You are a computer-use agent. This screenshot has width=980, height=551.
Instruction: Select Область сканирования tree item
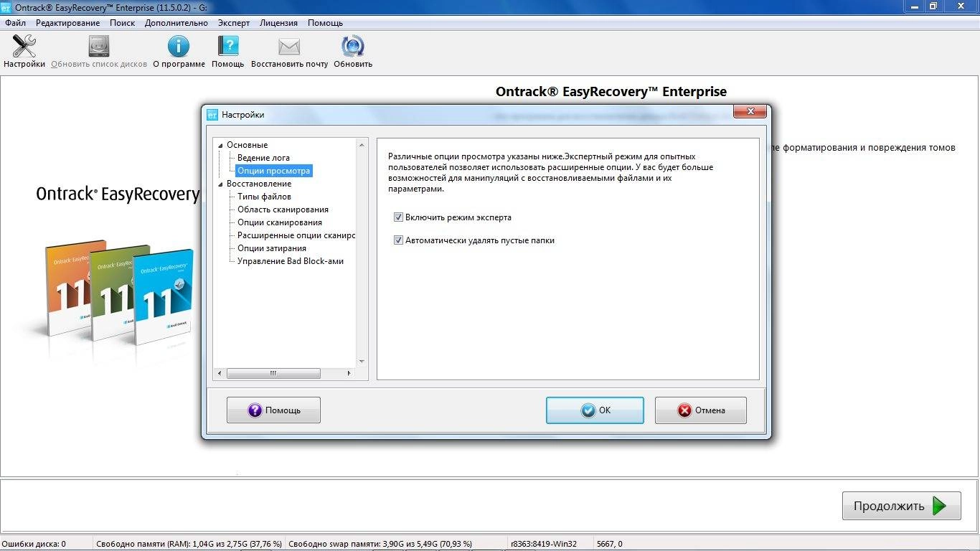pyautogui.click(x=283, y=209)
